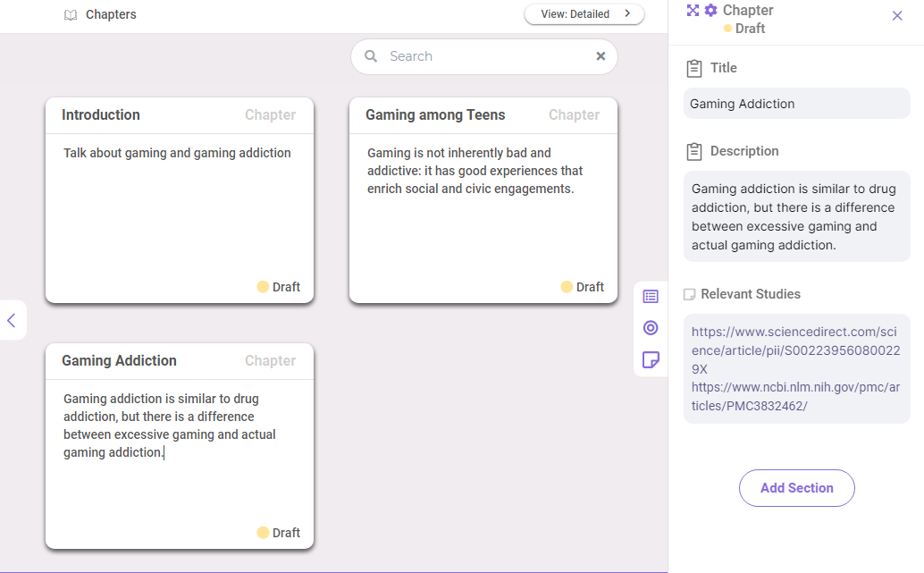Open chapter settings gear icon

pyautogui.click(x=711, y=11)
